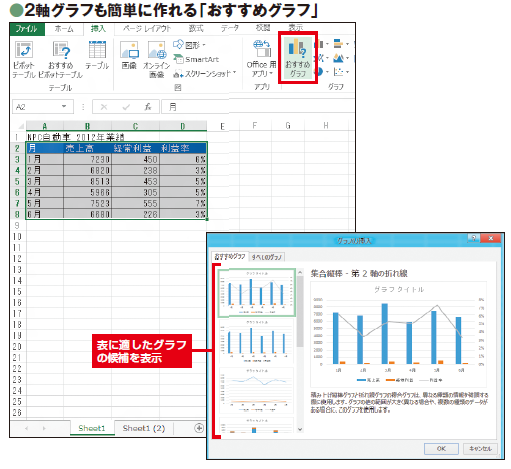511x469 pixels.
Task: Open the column chart type dropdown
Action: 322,44
